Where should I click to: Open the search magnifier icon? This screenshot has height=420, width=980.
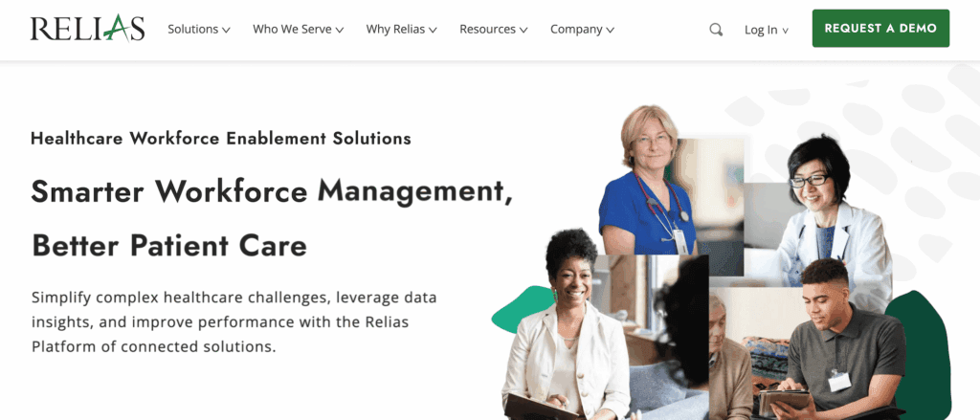pos(716,30)
